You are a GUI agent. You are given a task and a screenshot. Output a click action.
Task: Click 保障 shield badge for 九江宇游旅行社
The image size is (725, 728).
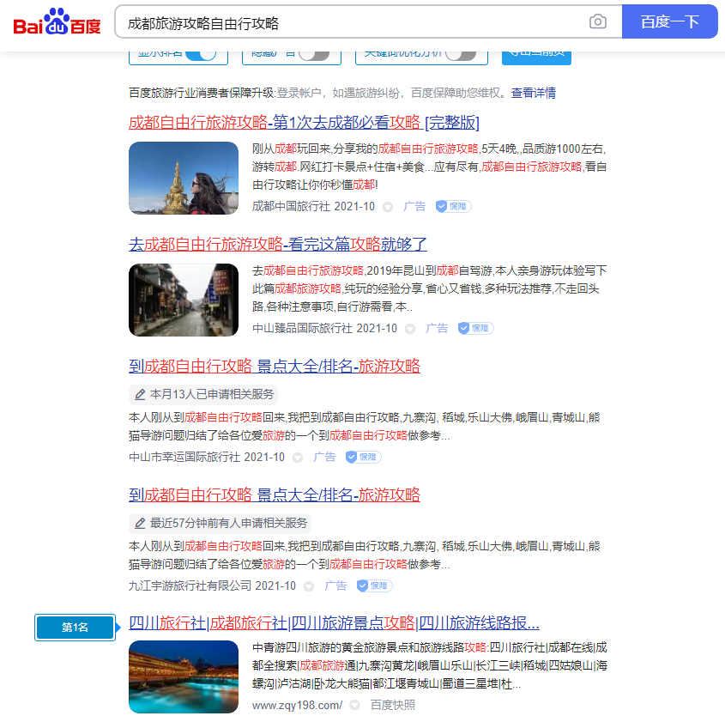374,586
